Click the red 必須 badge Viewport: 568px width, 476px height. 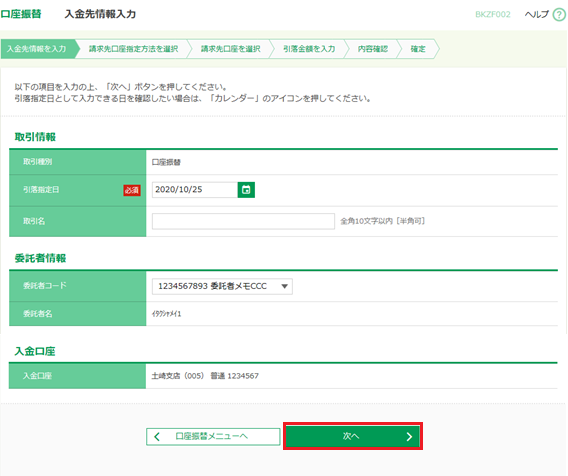click(x=132, y=190)
